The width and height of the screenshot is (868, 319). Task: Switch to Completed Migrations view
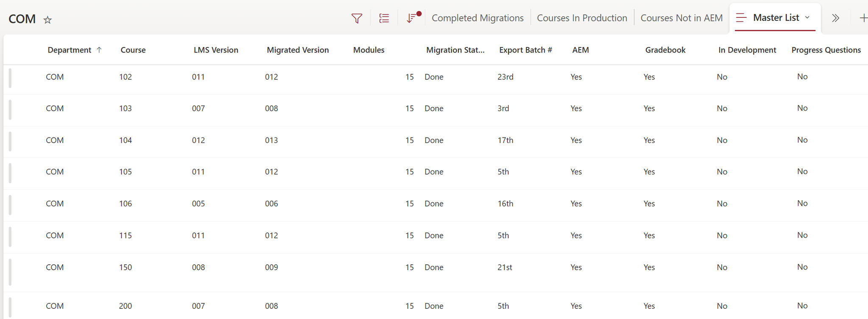click(477, 18)
